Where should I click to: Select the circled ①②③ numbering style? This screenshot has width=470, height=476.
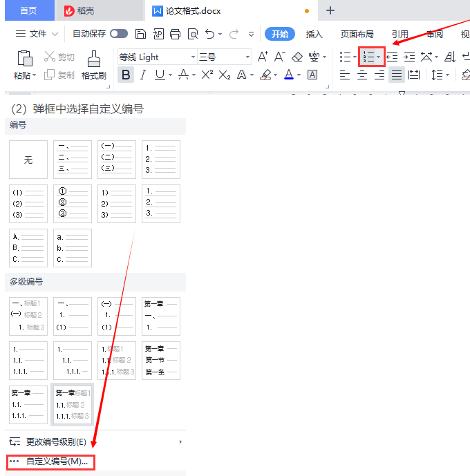click(x=73, y=204)
